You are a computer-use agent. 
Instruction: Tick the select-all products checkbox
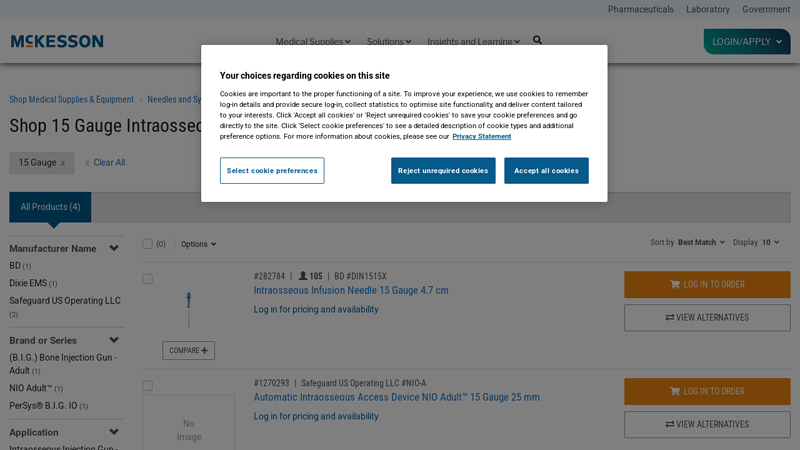[x=147, y=244]
